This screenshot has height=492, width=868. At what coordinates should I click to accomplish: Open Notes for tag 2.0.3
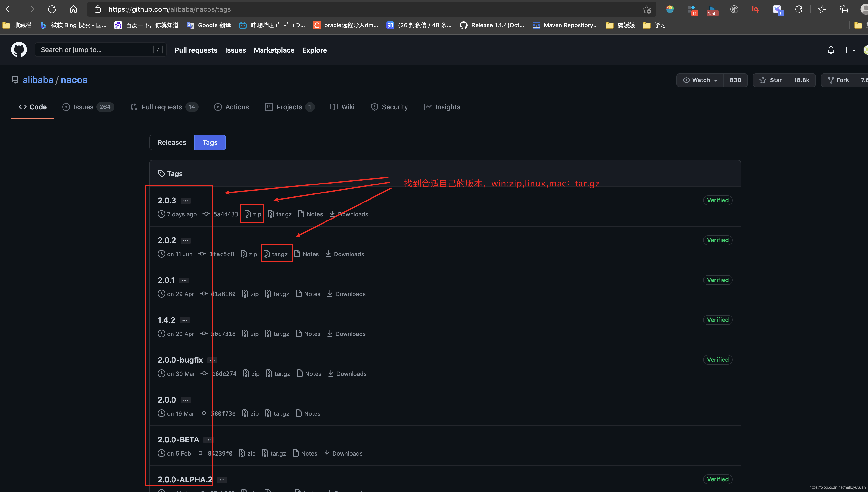coord(310,214)
